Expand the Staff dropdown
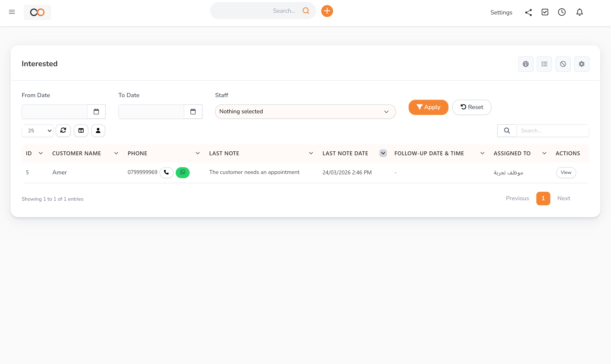This screenshot has width=611, height=364. [305, 112]
